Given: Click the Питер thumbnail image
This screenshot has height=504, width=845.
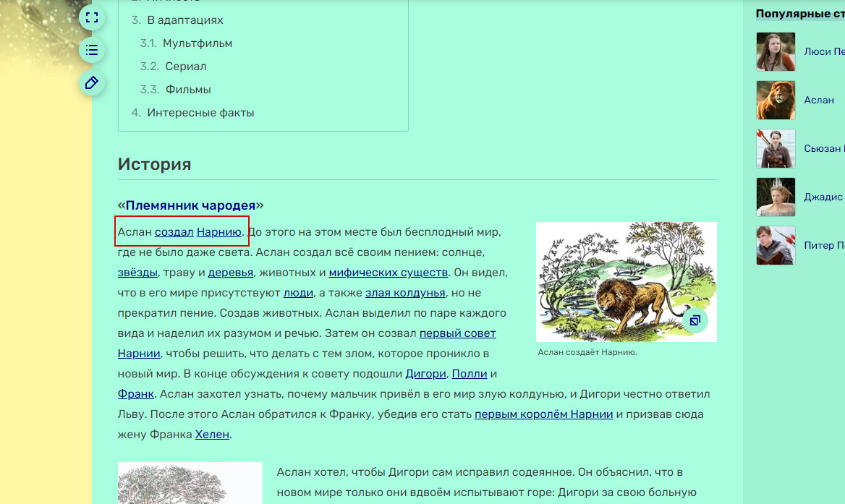Looking at the screenshot, I should pyautogui.click(x=776, y=245).
